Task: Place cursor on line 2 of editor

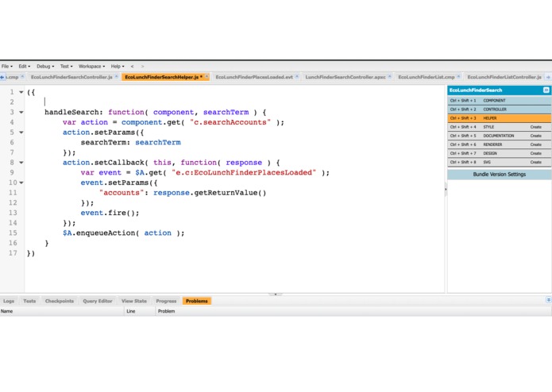Action: coord(234,102)
